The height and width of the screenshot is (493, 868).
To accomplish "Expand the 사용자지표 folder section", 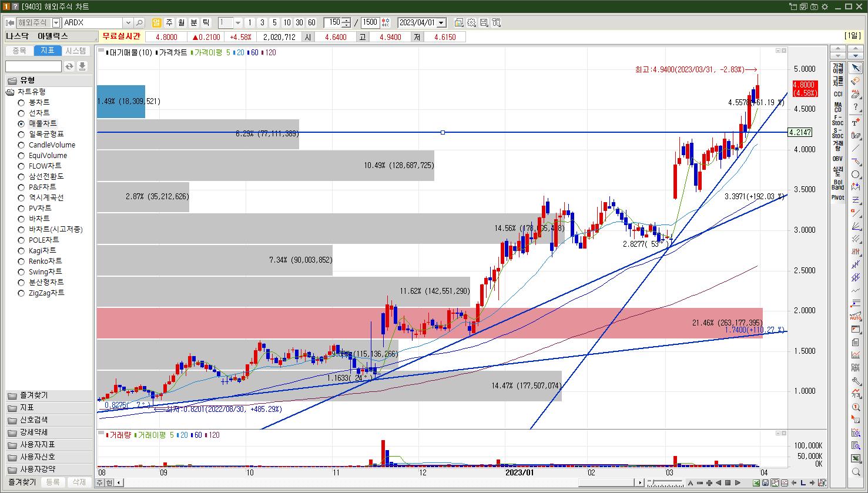I will point(49,444).
